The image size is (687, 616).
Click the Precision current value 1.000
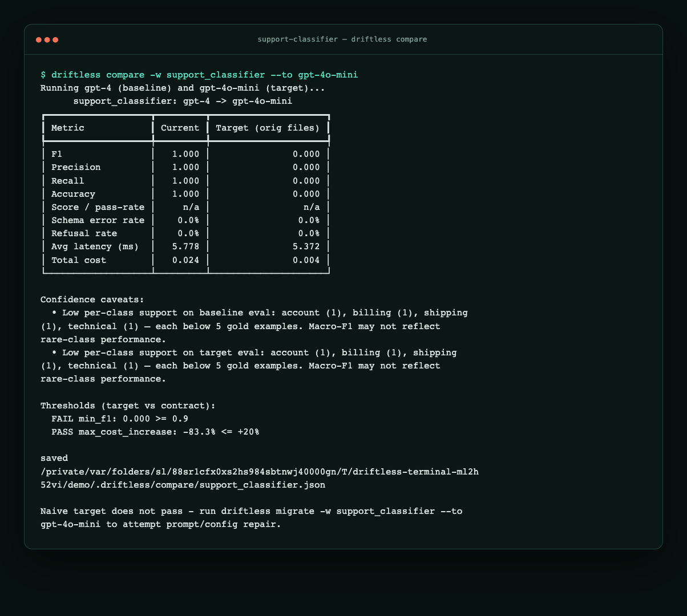click(186, 167)
